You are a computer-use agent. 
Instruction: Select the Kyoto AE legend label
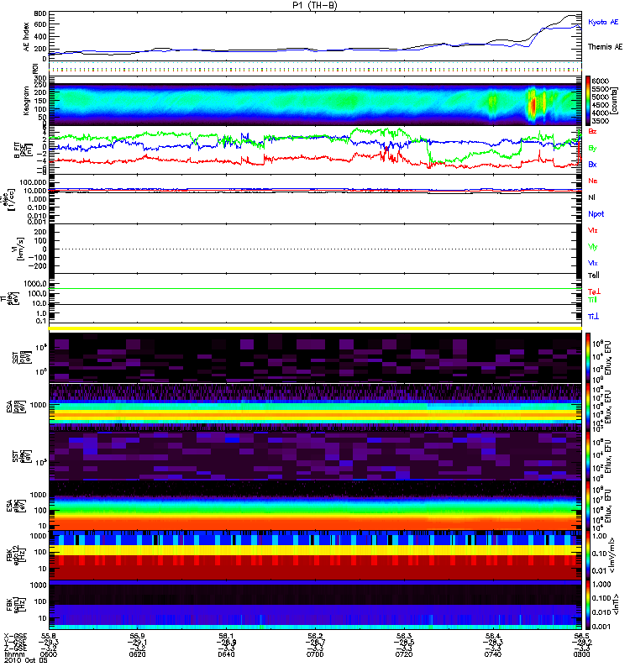click(x=603, y=22)
